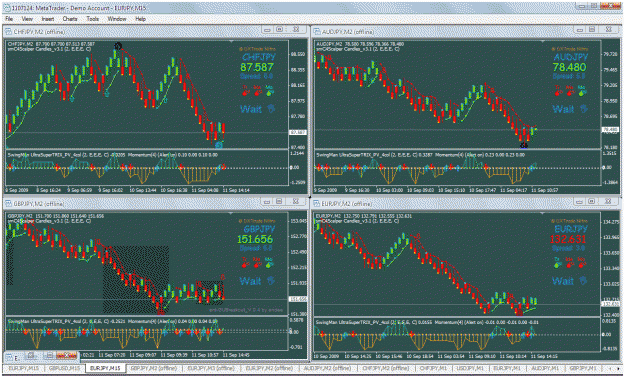Click the SwingMan UltraSuperTRIX label in CHFJPY chart

[x=45, y=155]
